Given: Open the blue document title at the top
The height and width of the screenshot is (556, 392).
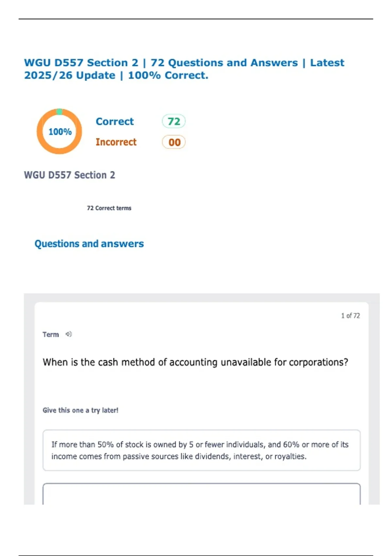Looking at the screenshot, I should pos(184,69).
